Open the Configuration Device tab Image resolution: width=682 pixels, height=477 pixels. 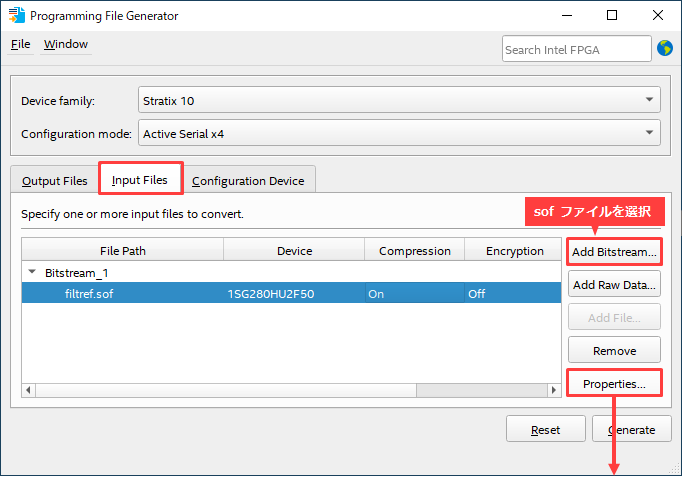[x=248, y=181]
